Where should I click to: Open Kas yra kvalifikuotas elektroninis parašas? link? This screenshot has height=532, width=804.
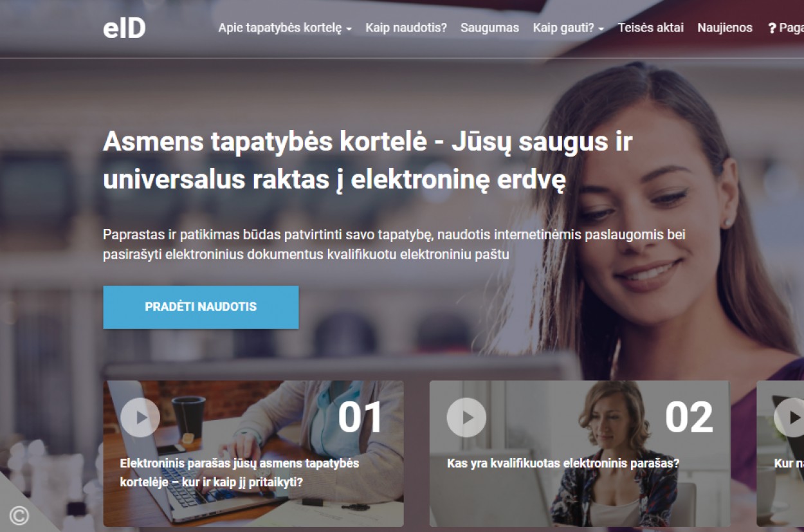pos(563,463)
